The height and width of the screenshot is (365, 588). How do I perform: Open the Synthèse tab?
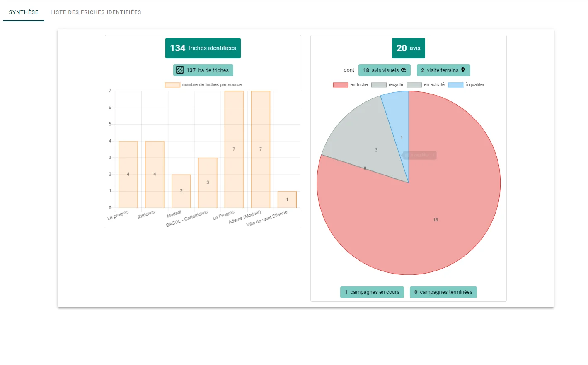click(x=24, y=12)
